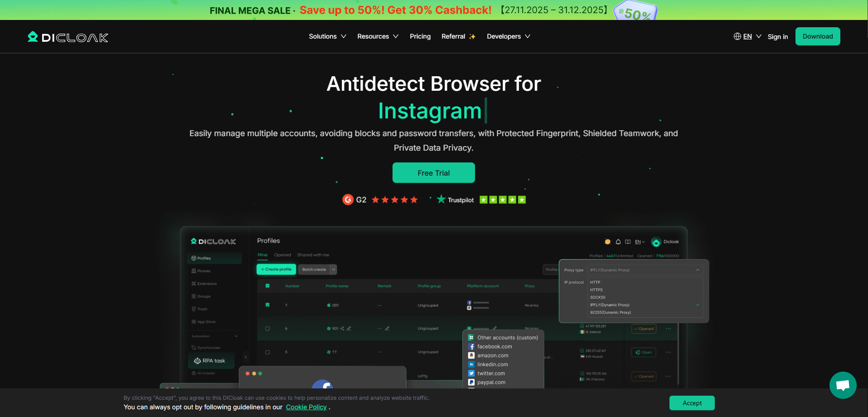
Task: Open the Cookie Policy link
Action: point(306,407)
